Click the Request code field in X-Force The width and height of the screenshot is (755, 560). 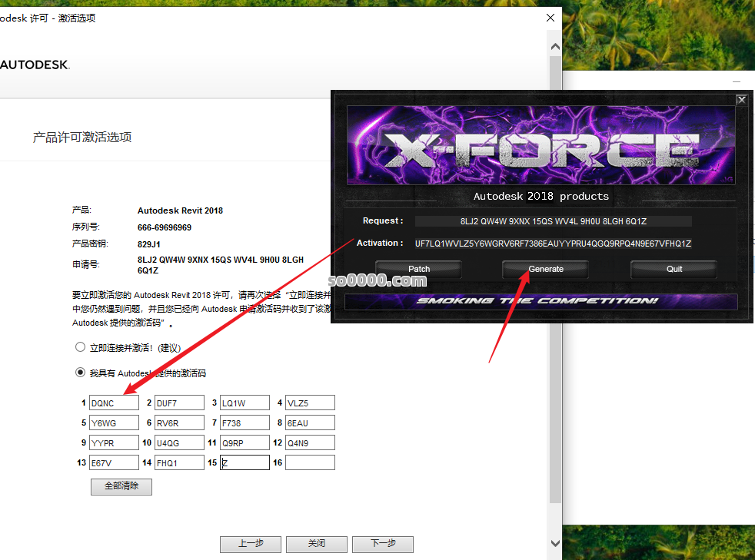click(554, 221)
